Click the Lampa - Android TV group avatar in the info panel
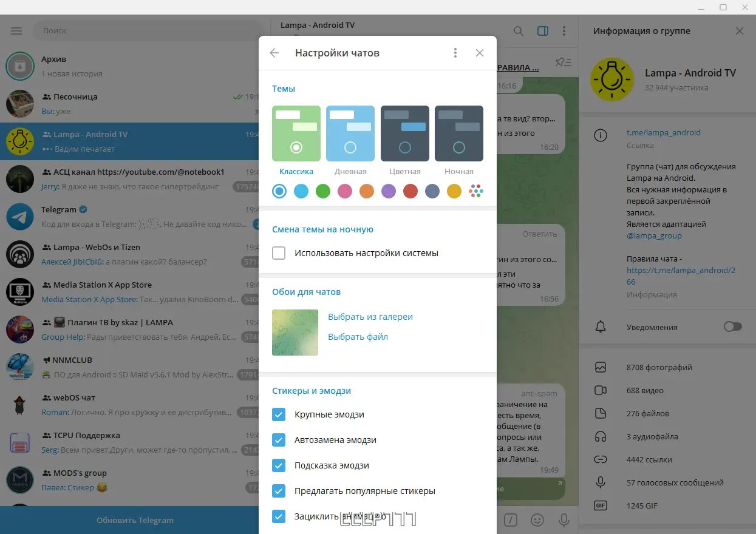Viewport: 756px width, 534px height. (x=612, y=79)
